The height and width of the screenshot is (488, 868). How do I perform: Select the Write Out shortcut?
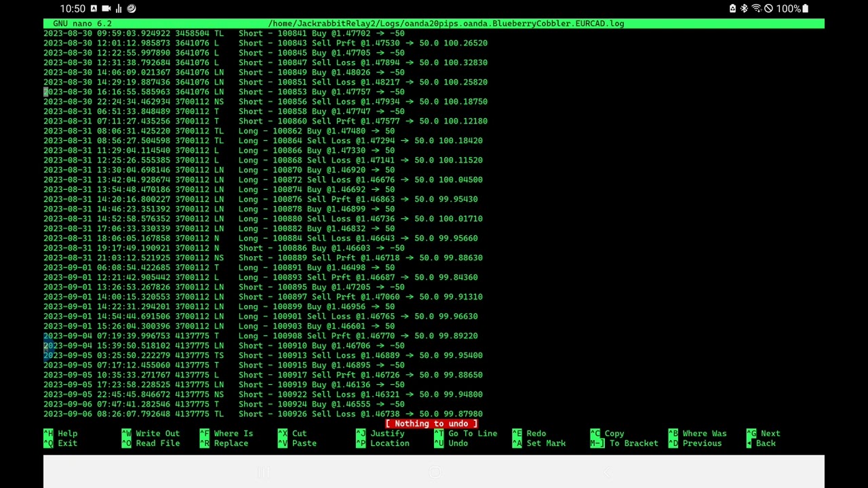click(151, 433)
